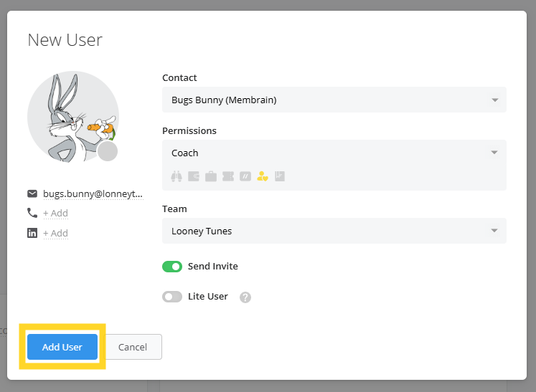Viewport: 536px width, 392px height.
Task: Add a phone number via + Add
Action: click(55, 214)
